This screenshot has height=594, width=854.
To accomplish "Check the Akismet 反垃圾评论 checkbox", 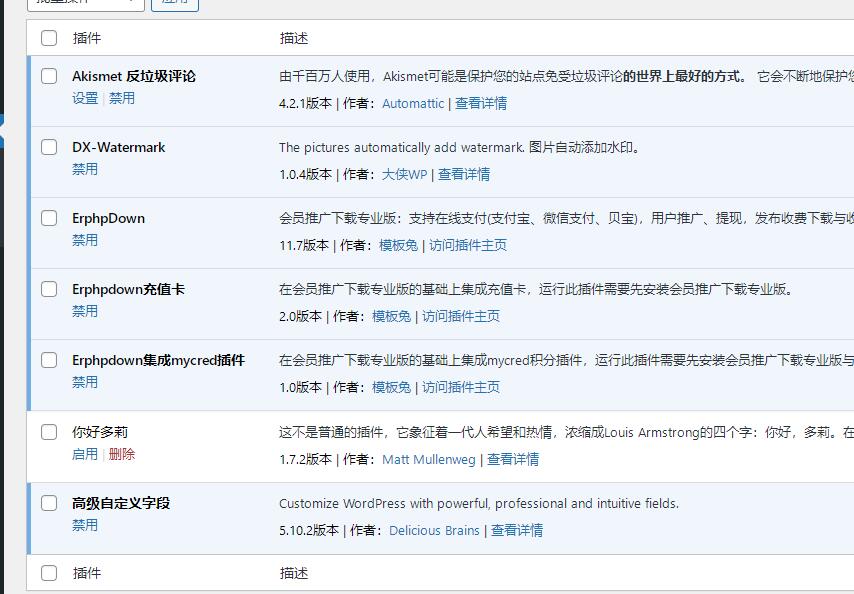I will pyautogui.click(x=48, y=75).
